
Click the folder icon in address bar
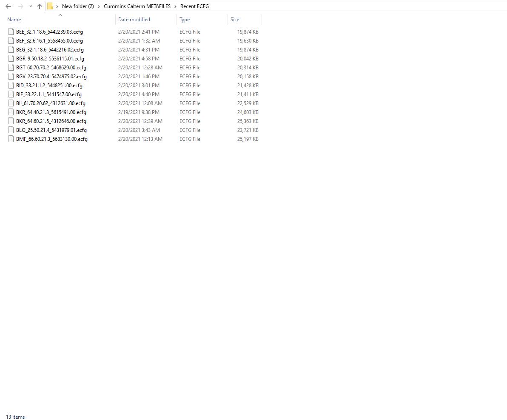(50, 6)
